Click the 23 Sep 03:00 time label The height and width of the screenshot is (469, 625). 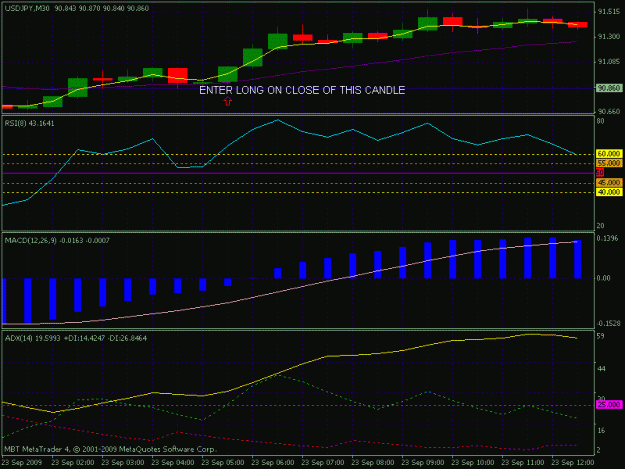(123, 463)
